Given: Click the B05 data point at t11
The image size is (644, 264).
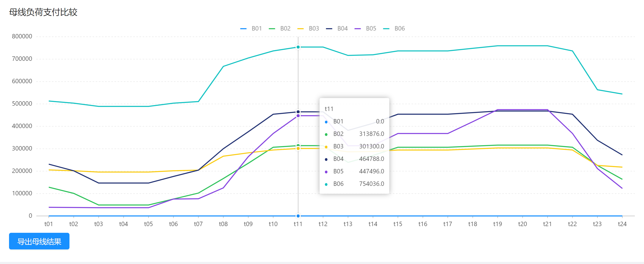Looking at the screenshot, I should tap(298, 116).
